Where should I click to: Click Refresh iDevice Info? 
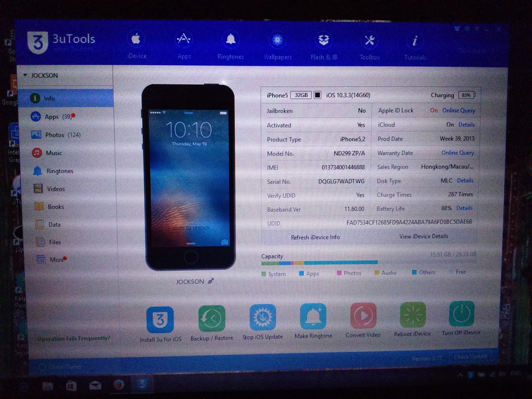315,237
